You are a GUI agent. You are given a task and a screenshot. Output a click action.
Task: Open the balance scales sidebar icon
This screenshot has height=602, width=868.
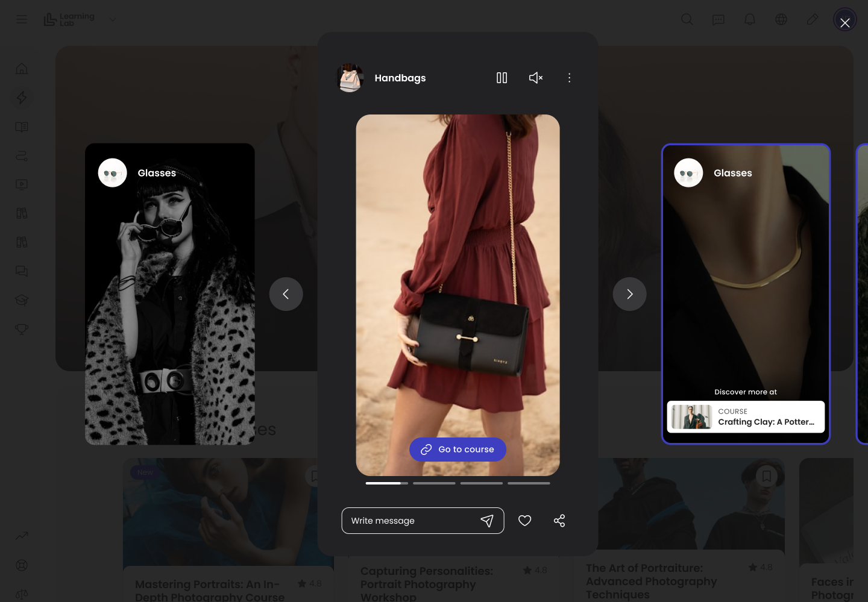click(x=22, y=595)
